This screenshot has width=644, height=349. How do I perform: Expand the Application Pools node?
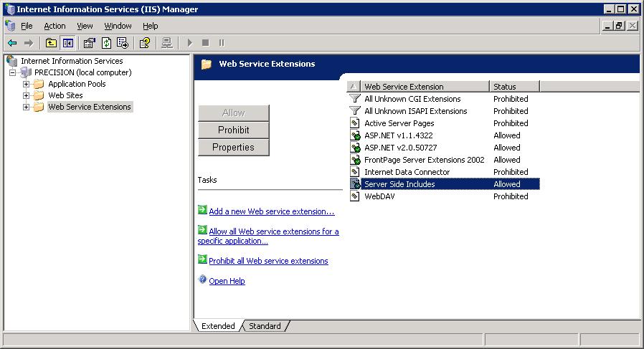(26, 84)
